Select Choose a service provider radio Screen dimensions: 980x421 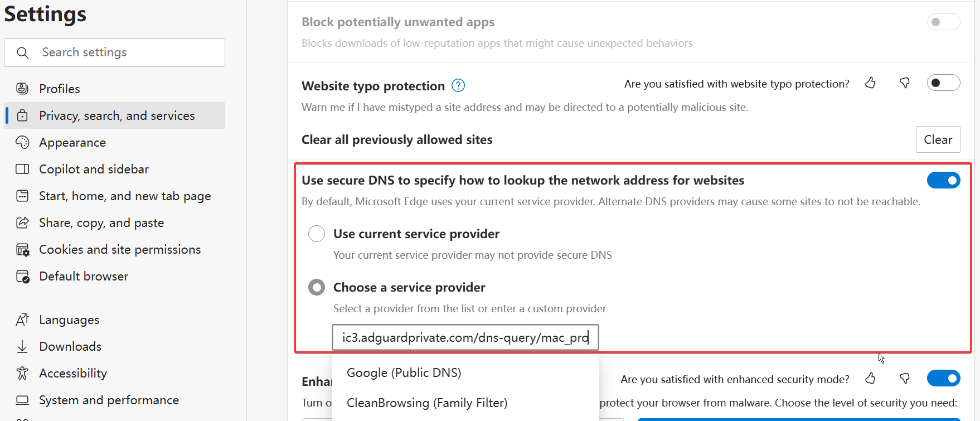(x=317, y=287)
